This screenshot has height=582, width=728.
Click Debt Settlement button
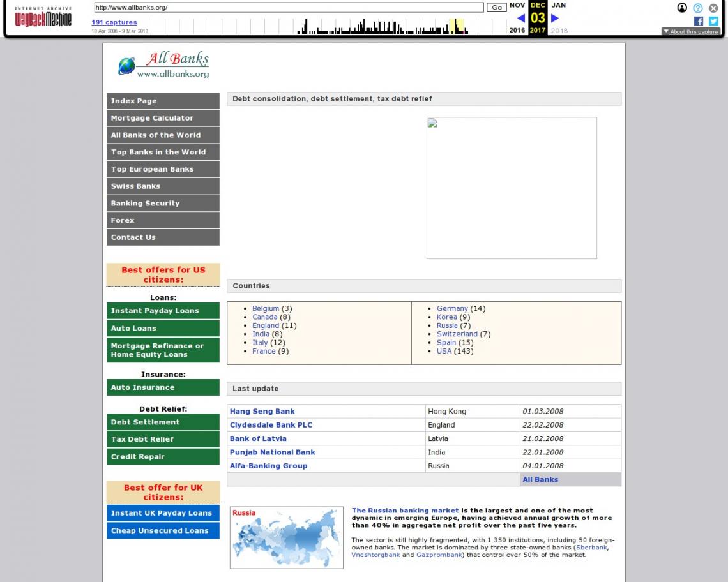click(x=163, y=422)
